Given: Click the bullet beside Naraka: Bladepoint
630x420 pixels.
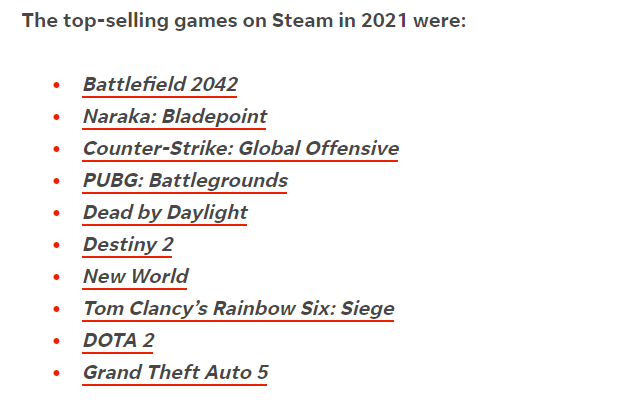Looking at the screenshot, I should pos(57,118).
